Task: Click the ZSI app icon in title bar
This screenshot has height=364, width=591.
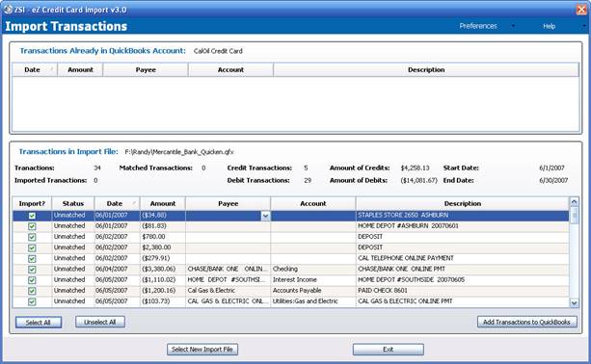Action: pos(8,10)
